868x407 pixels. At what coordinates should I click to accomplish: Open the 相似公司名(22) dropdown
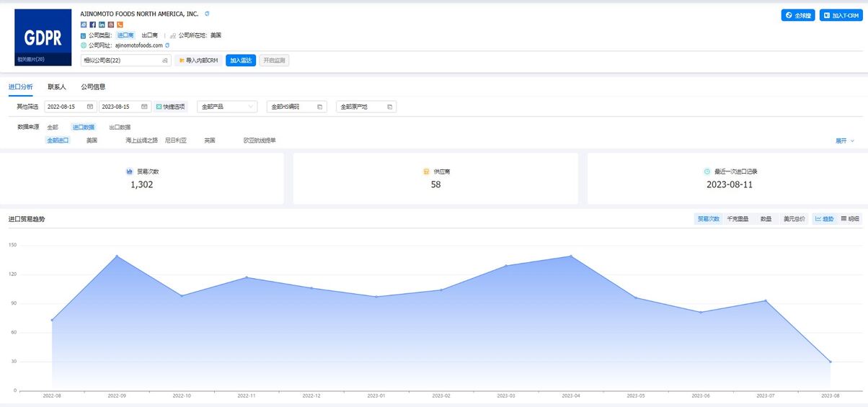pyautogui.click(x=125, y=61)
